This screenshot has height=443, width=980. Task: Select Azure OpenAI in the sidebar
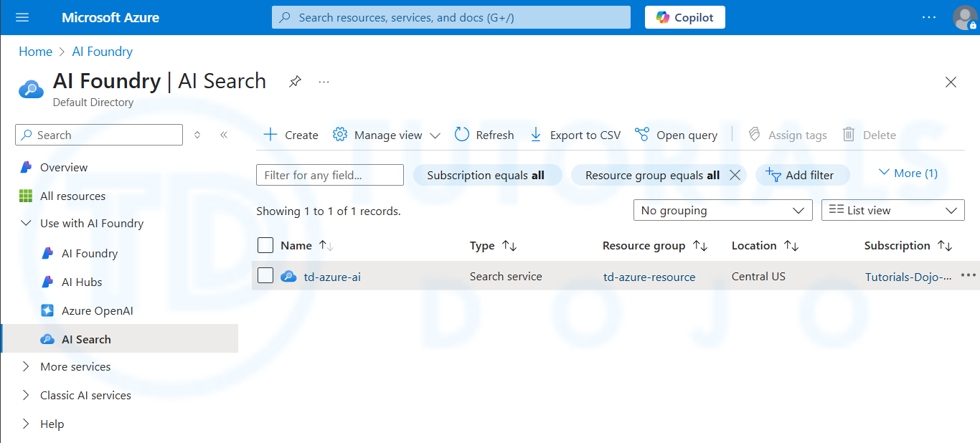[x=97, y=310]
